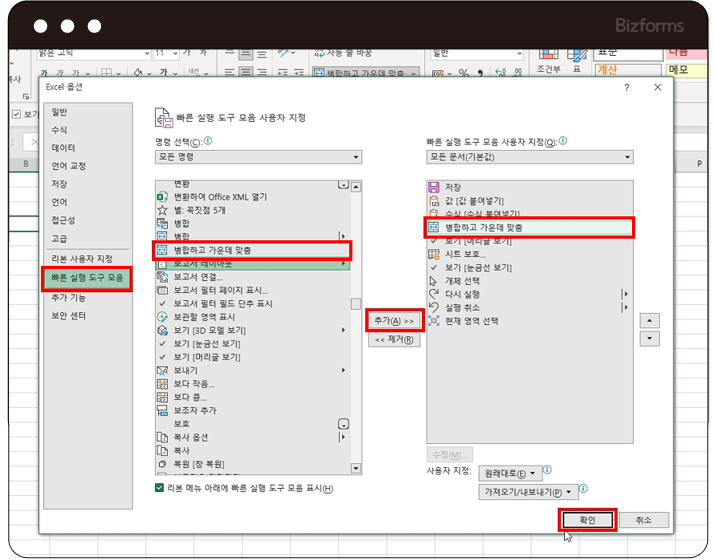Click the greyed 수정(M)... button
715x560 pixels.
[450, 455]
